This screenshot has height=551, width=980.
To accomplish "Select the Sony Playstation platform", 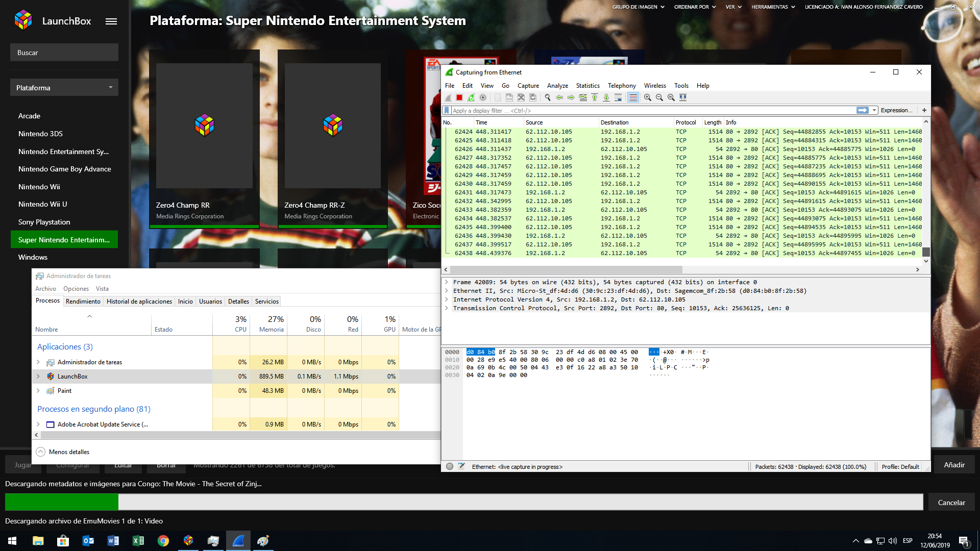I will coord(44,222).
